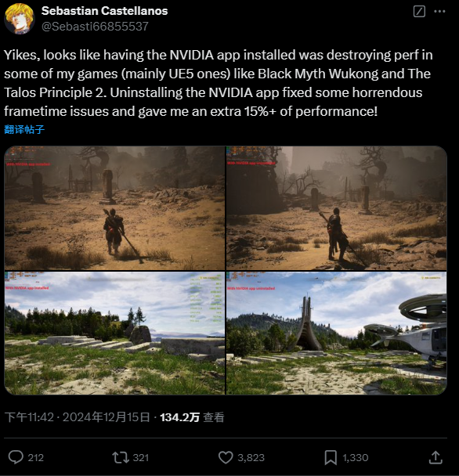Click the 212 replies count
The height and width of the screenshot is (476, 459).
[x=36, y=457]
